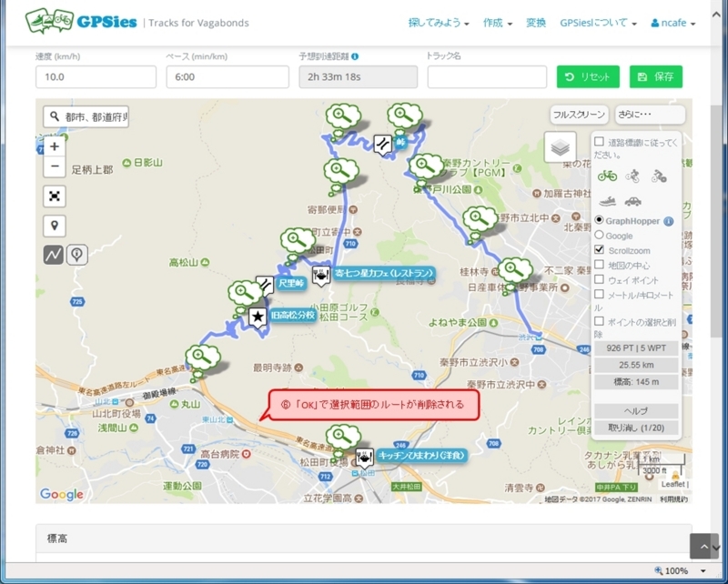728x584 pixels.
Task: Click the scroll-to-top arrow button
Action: [703, 547]
